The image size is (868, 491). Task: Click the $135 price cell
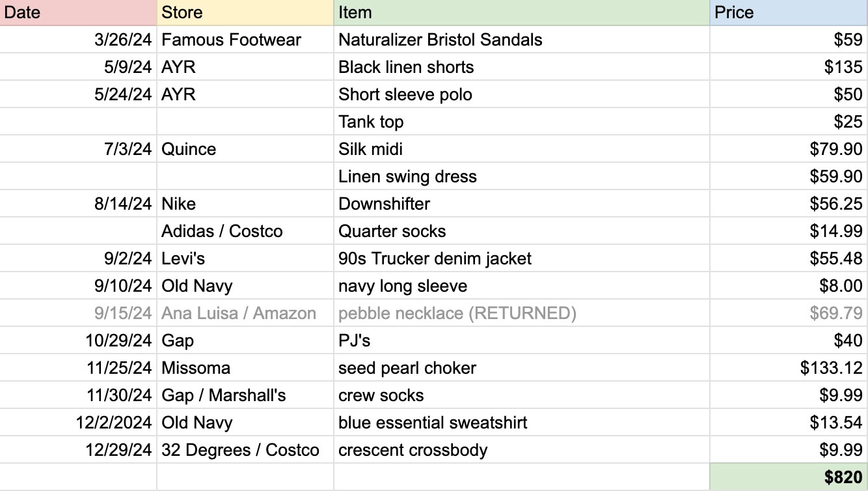(789, 67)
